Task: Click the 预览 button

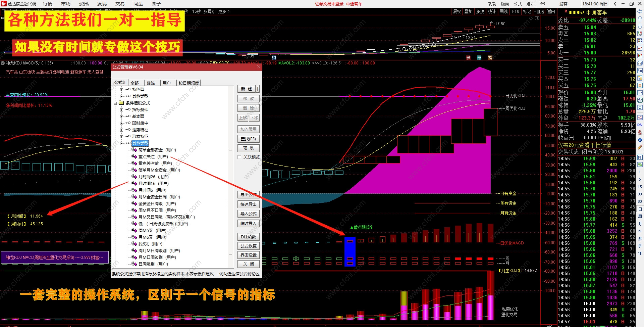Action: 249,148
